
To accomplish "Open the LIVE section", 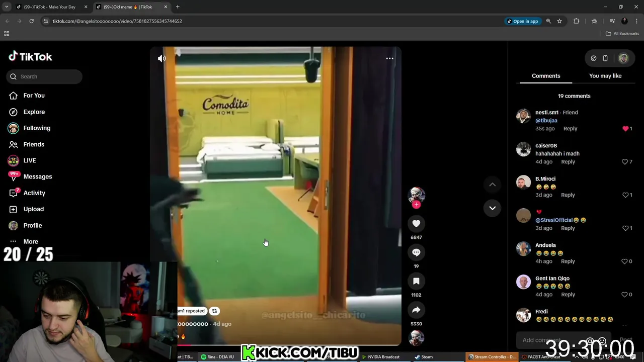I will (x=29, y=160).
